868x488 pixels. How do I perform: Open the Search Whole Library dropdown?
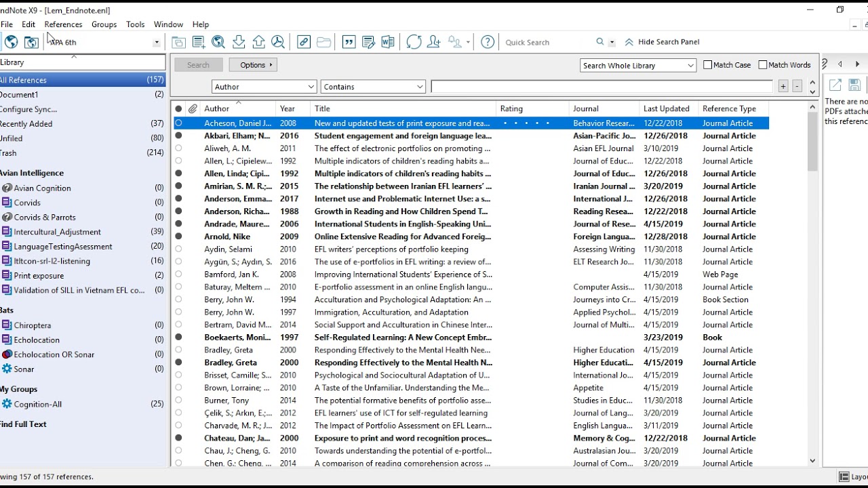[638, 66]
